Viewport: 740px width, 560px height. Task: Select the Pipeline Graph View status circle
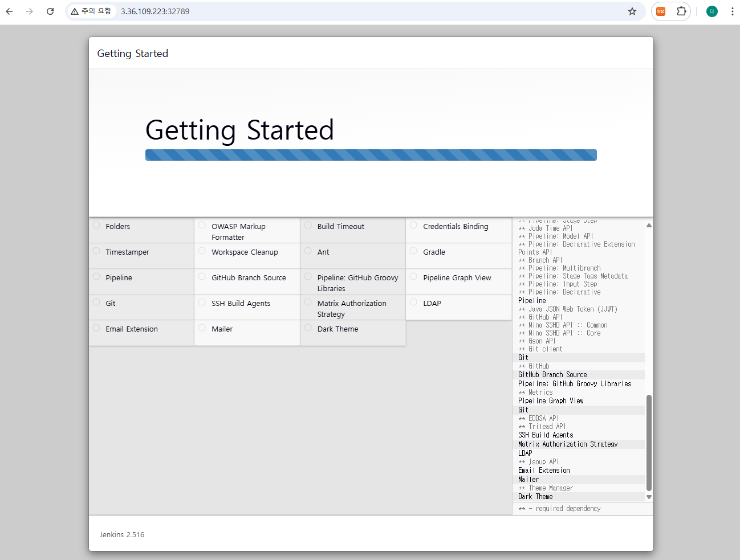[413, 276]
